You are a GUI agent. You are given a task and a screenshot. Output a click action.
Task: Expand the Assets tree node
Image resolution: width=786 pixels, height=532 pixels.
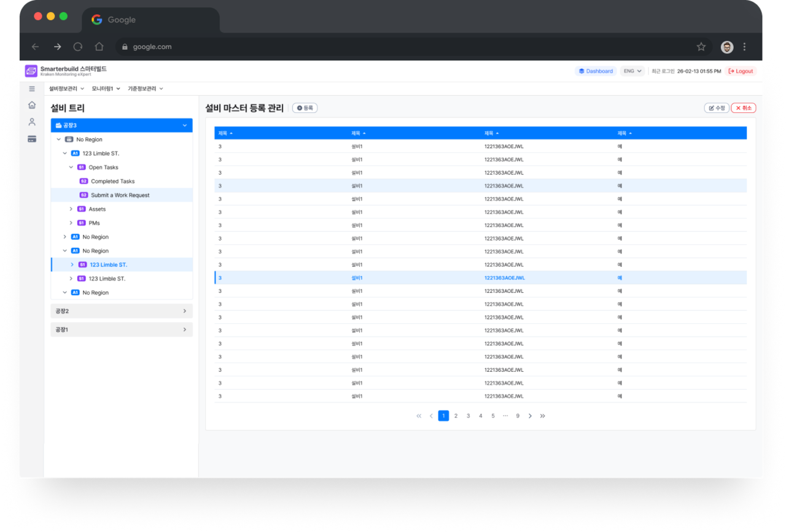pos(71,209)
